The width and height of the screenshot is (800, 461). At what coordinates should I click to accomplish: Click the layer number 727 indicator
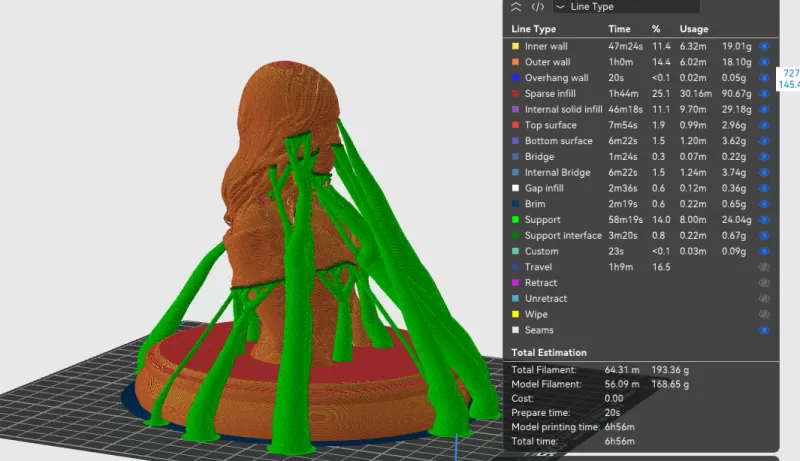790,74
